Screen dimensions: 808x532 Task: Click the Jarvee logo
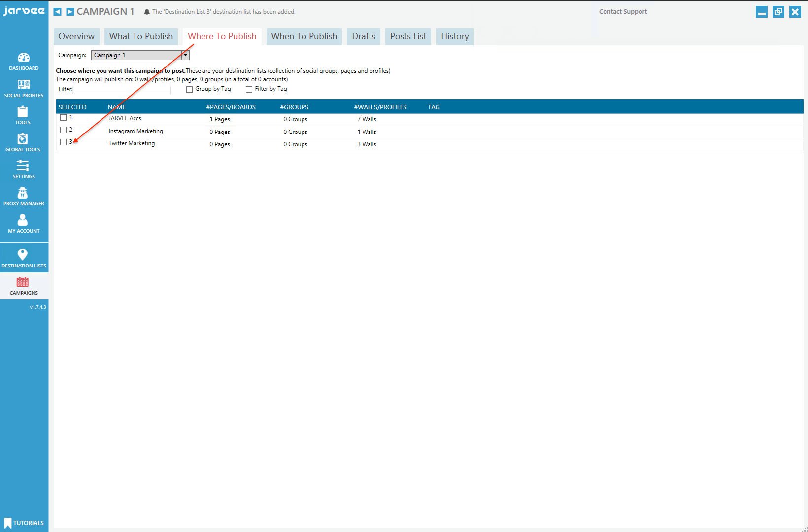click(x=24, y=11)
